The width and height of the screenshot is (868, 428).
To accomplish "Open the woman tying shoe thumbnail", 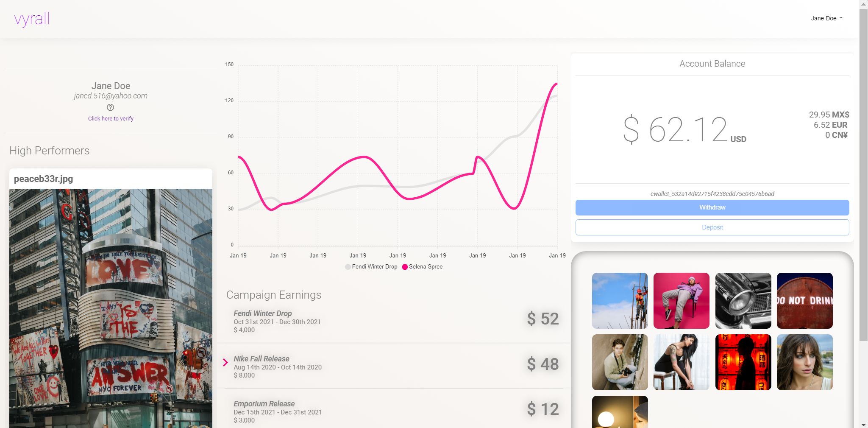I will [x=681, y=362].
